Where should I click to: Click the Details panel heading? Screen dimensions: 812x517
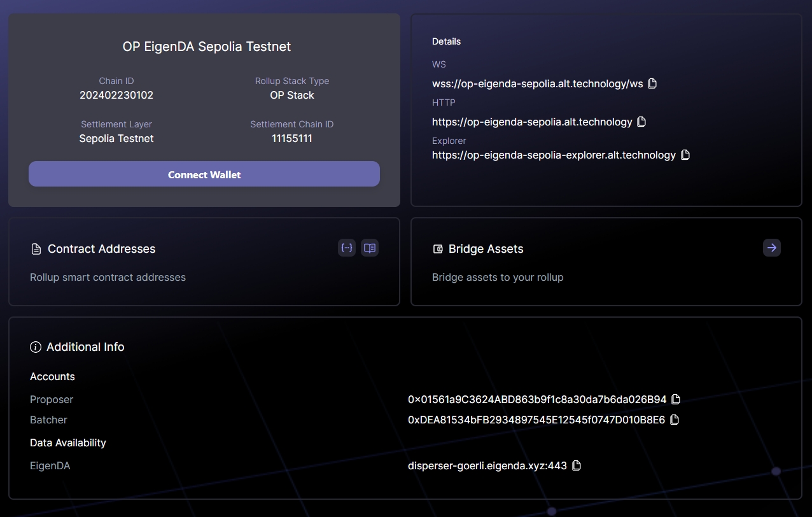[446, 41]
